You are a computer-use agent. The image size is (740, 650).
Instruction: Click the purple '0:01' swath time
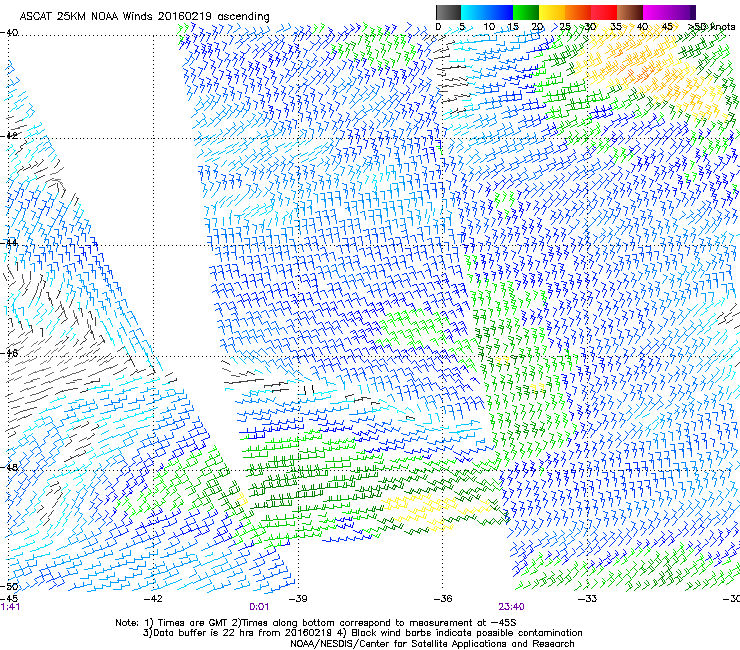tap(259, 607)
